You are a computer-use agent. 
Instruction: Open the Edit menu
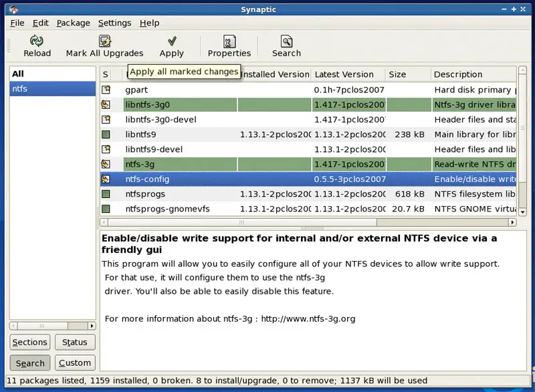[41, 23]
